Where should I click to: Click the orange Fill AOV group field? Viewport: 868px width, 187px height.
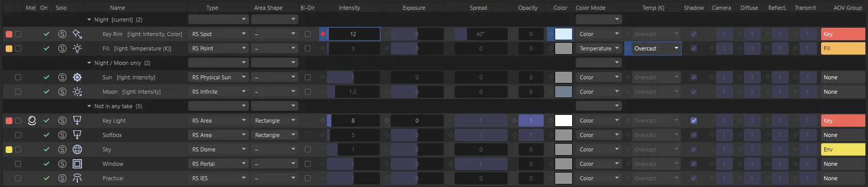(x=843, y=48)
